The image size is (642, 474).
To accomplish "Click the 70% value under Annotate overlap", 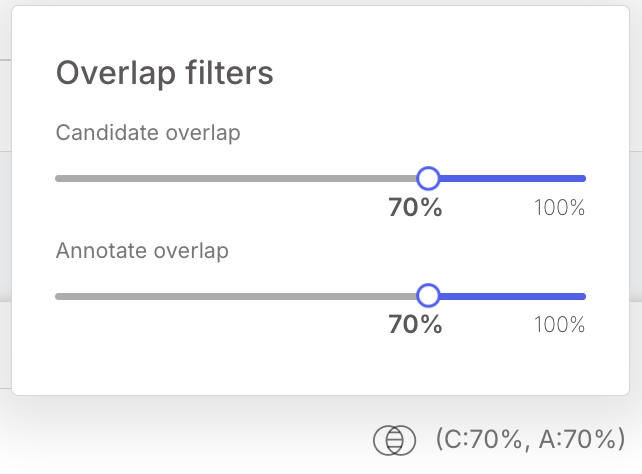I will pos(415,325).
